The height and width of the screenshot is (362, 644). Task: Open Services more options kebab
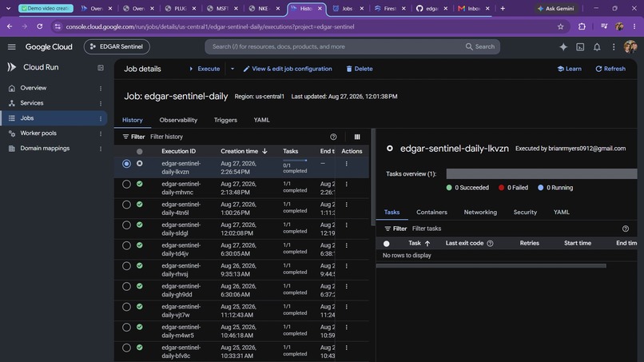[101, 103]
